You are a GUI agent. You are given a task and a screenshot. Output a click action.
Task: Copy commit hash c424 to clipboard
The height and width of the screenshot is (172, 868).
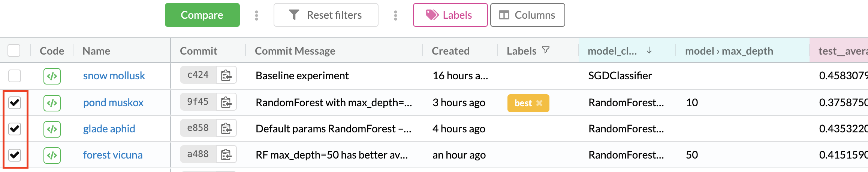[x=226, y=76]
